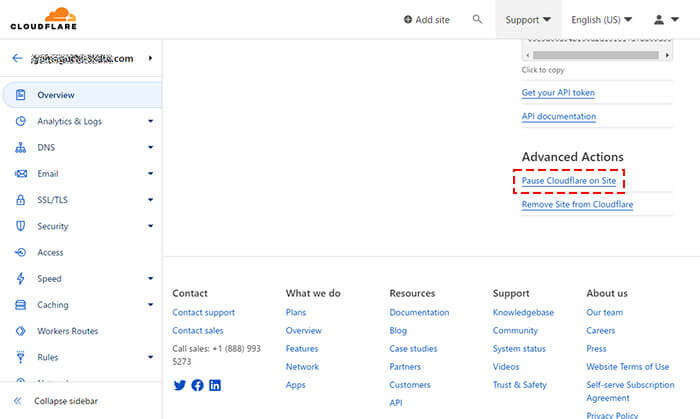Viewport: 700px width, 419px height.
Task: Click the Security shield icon
Action: tap(21, 226)
